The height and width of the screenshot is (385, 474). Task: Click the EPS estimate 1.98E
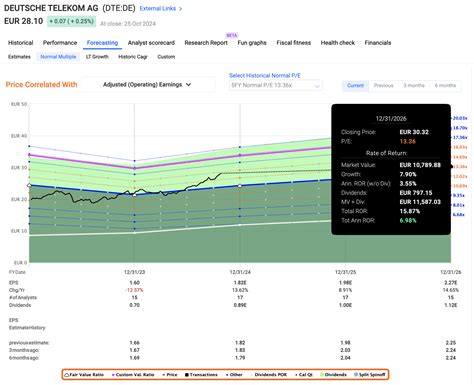[345, 283]
